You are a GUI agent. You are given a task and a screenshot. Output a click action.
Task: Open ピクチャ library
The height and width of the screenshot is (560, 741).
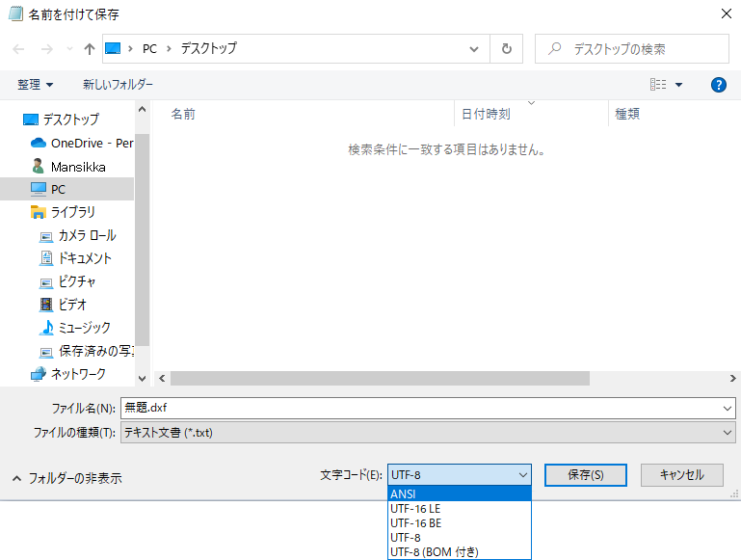tap(67, 281)
